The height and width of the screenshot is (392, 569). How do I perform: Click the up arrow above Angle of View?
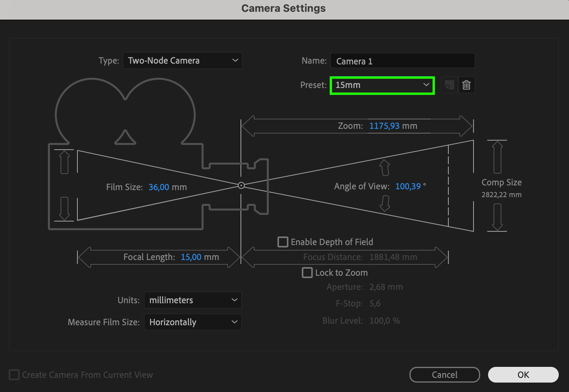coord(385,168)
